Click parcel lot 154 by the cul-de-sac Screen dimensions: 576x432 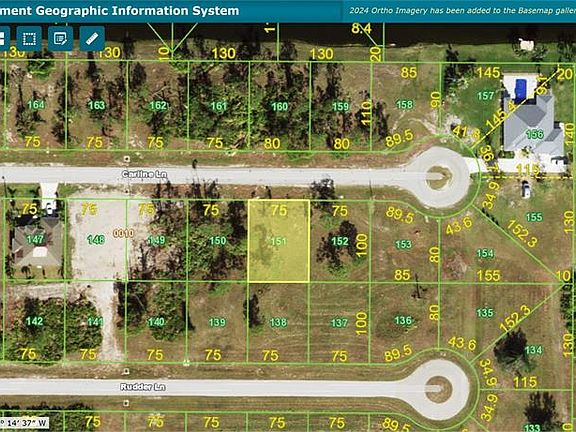pyautogui.click(x=485, y=253)
